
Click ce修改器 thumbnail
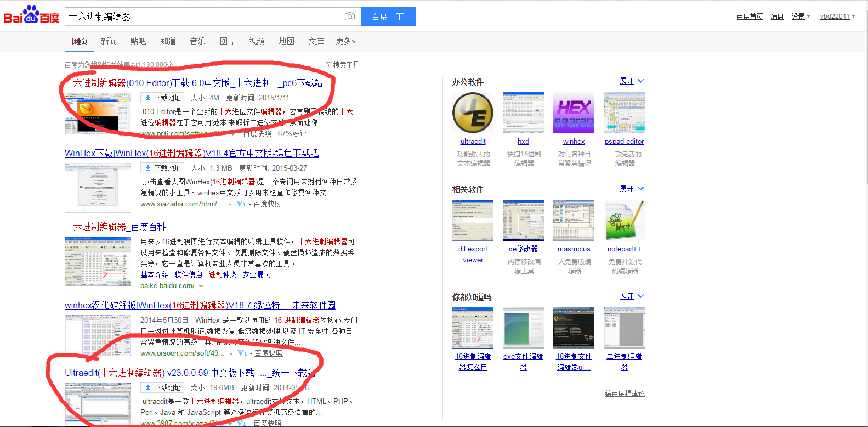(523, 220)
